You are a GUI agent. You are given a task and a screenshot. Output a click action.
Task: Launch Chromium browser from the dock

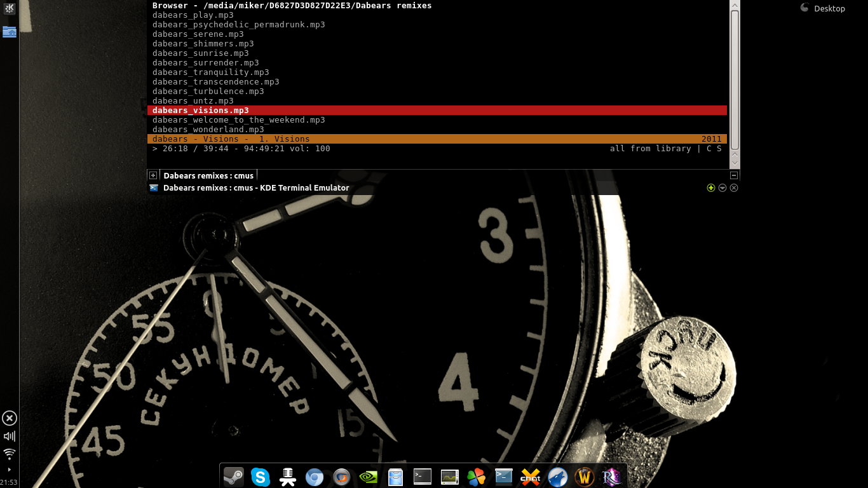click(315, 477)
